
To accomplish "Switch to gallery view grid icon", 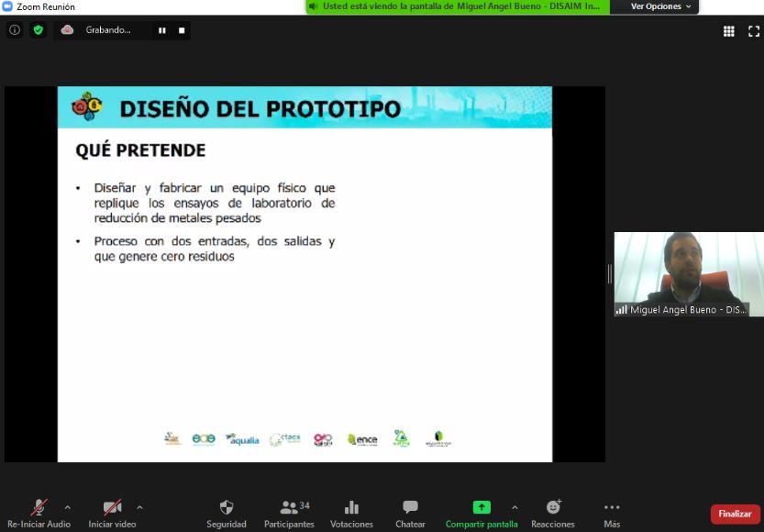I will pos(729,31).
